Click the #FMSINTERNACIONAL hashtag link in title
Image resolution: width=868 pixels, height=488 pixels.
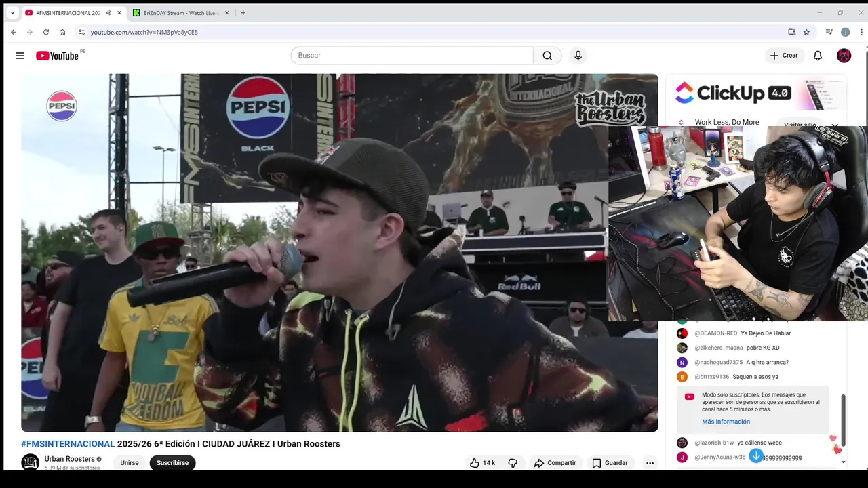pyautogui.click(x=68, y=444)
